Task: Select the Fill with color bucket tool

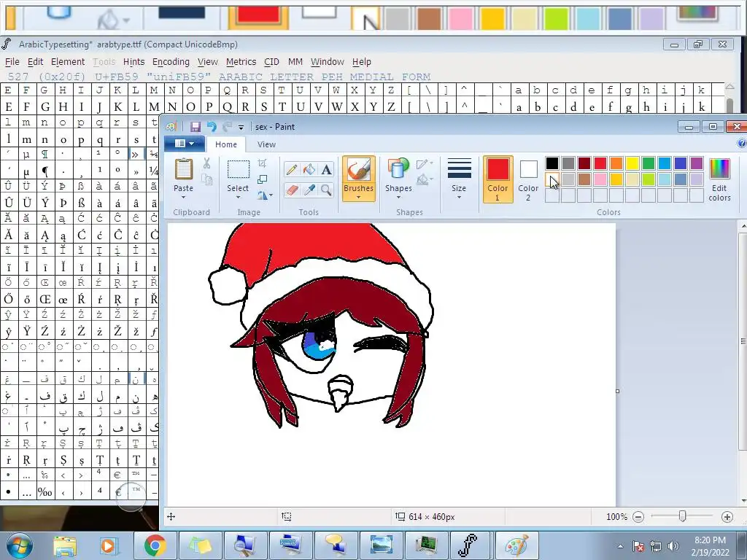Action: pyautogui.click(x=309, y=169)
